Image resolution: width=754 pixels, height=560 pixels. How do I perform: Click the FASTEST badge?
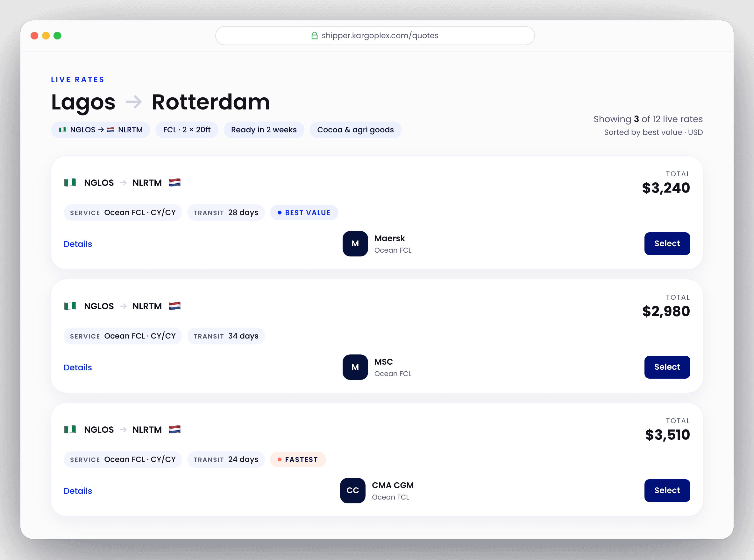tap(298, 460)
